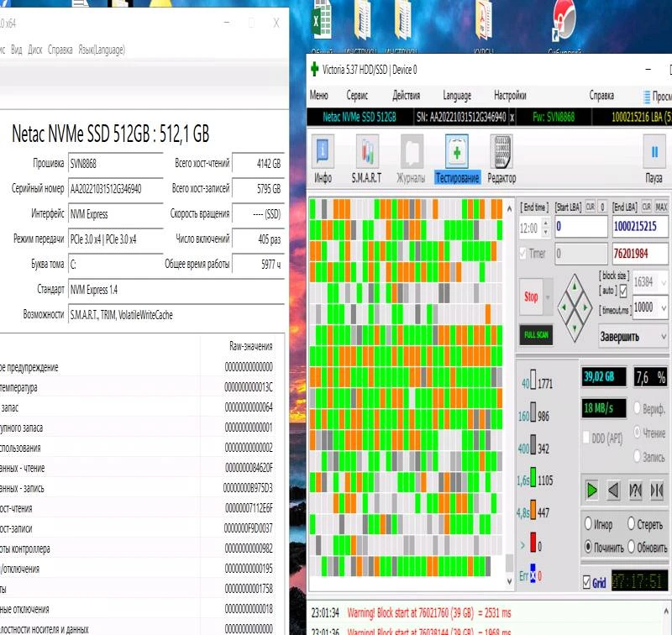Open the Вид menu in the disk info window

16,50
